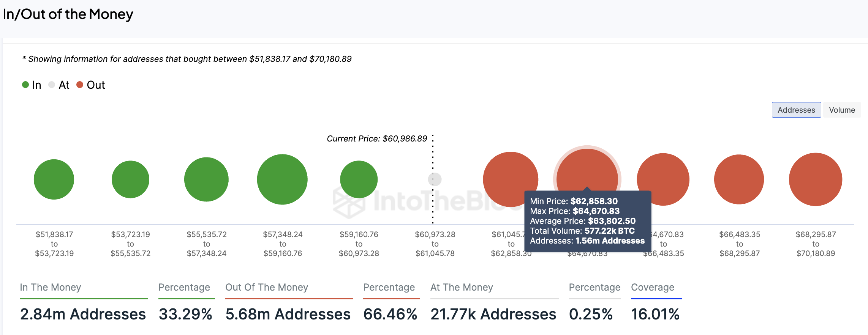This screenshot has width=868, height=335.
Task: Click red bubble for $68,295.87 to $70,180.89
Action: 816,179
